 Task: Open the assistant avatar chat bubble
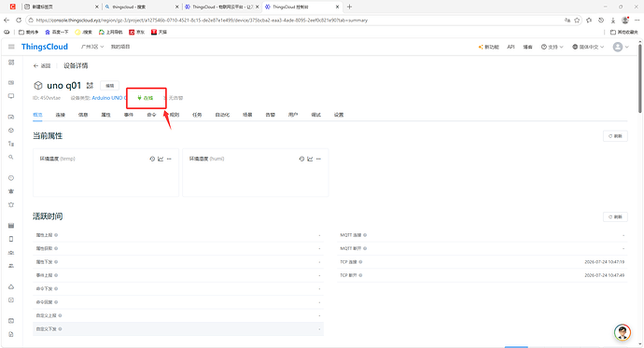pyautogui.click(x=623, y=332)
